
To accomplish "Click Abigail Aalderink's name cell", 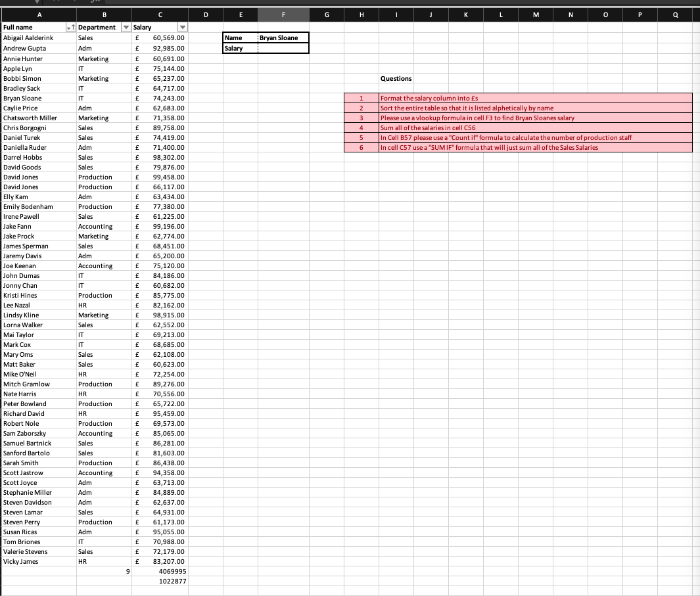I will tap(39, 37).
